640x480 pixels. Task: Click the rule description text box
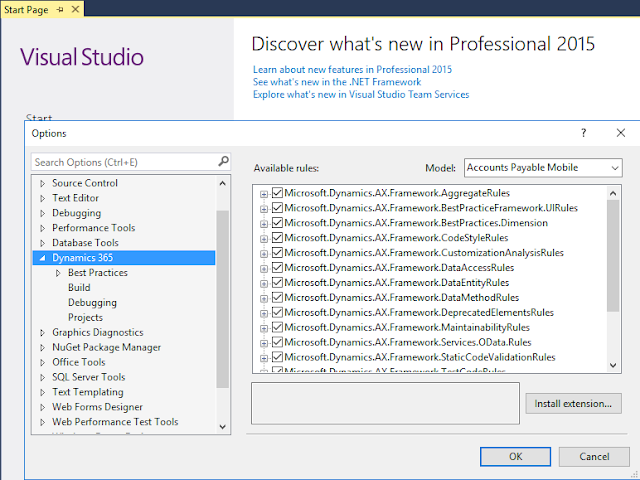(385, 403)
